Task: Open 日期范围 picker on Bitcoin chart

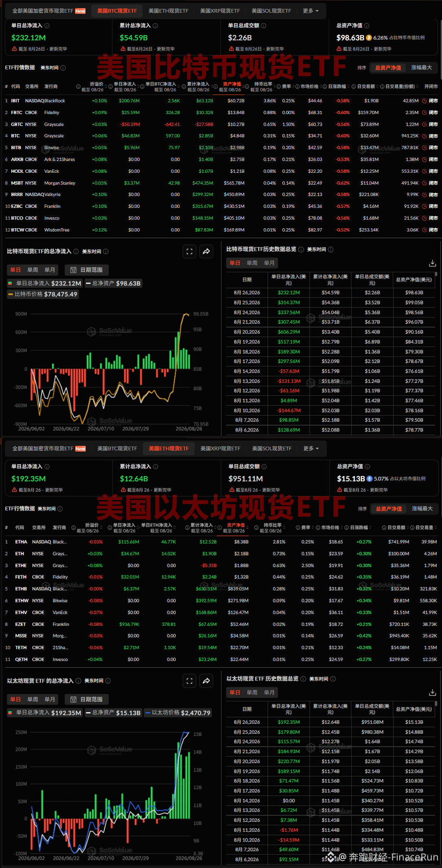Action: coord(86,270)
